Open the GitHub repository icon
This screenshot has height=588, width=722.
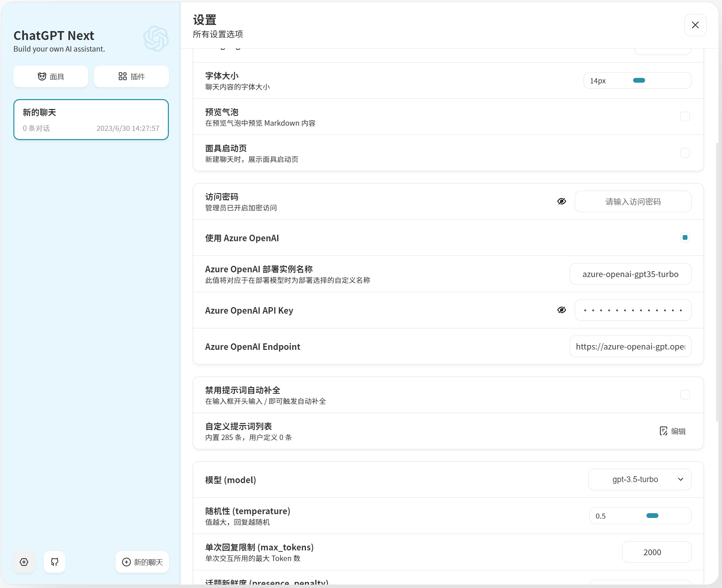(x=55, y=562)
